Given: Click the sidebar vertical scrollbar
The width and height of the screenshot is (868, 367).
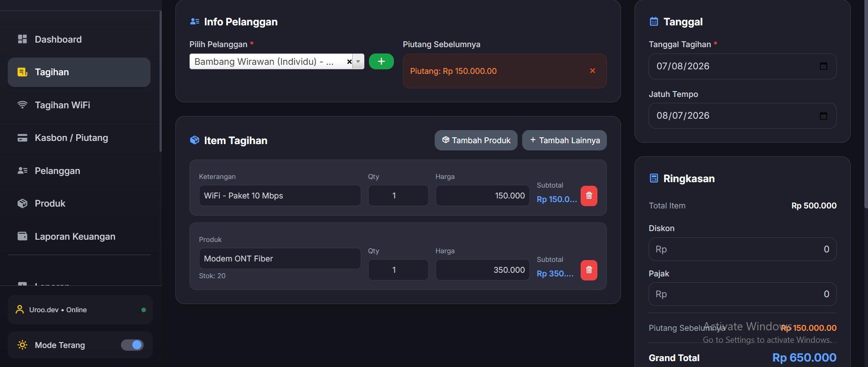Looking at the screenshot, I should click(160, 82).
